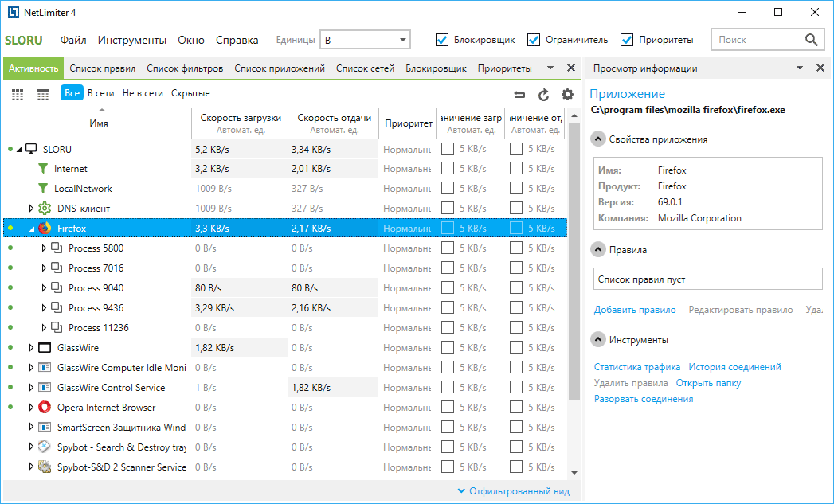
Task: Click the refresh arrow icon in Activity toolbar
Action: (543, 95)
